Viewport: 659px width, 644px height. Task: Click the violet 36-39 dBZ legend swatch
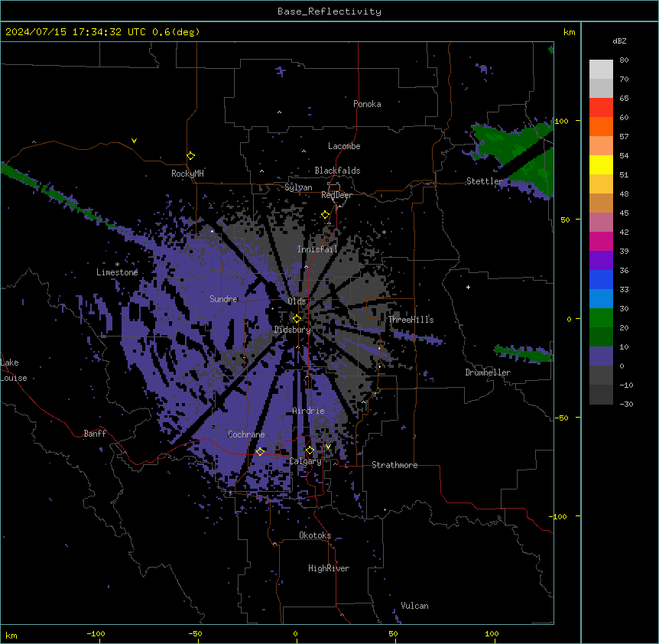pos(601,261)
